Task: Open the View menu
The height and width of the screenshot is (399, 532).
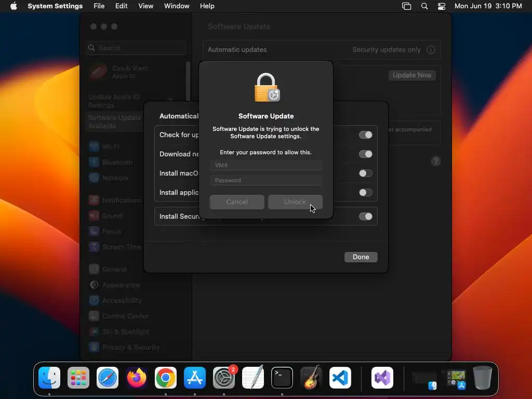Action: click(x=145, y=6)
